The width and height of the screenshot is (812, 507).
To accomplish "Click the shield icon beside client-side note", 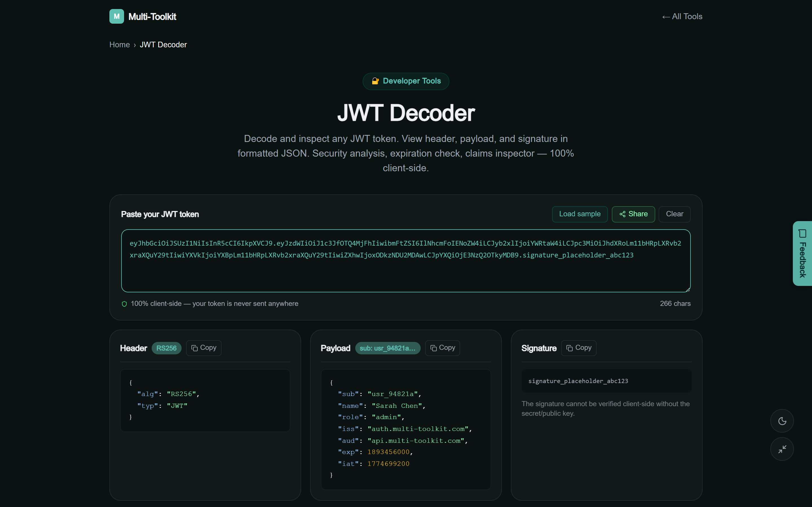I will tap(124, 304).
